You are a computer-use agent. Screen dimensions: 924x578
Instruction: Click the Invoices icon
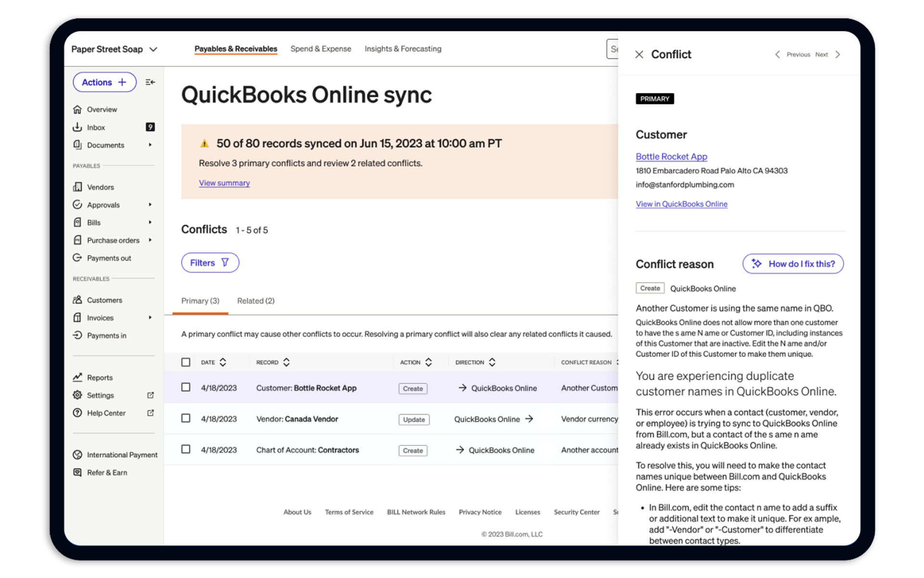click(77, 317)
